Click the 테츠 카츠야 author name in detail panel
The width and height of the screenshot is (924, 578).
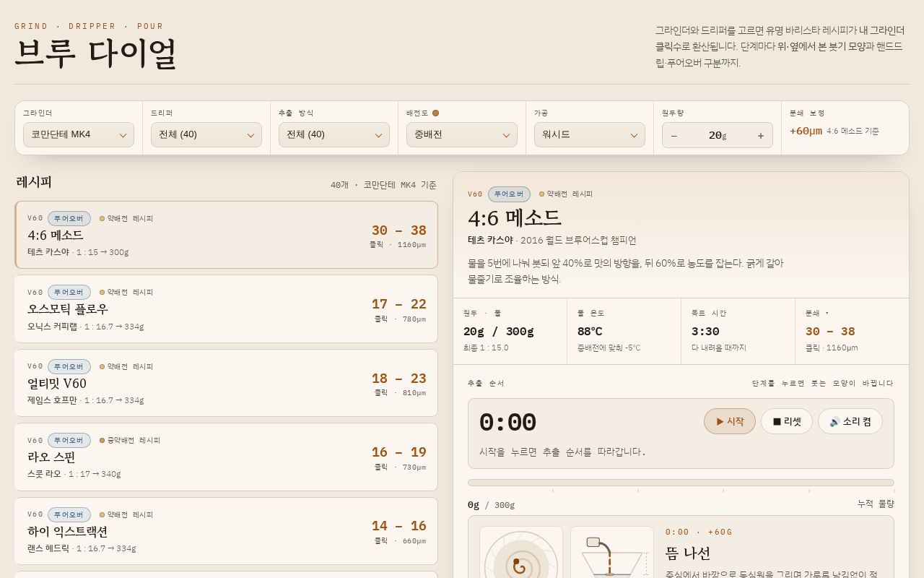point(490,241)
